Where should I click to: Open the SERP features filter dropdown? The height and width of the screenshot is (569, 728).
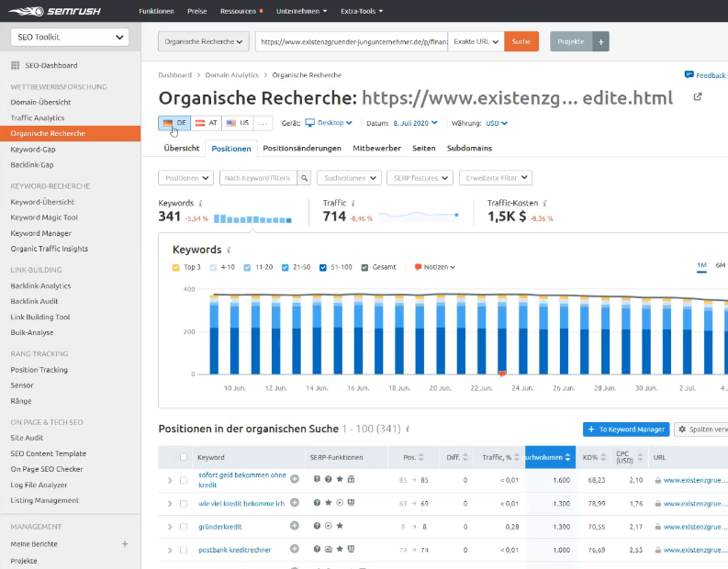click(420, 178)
